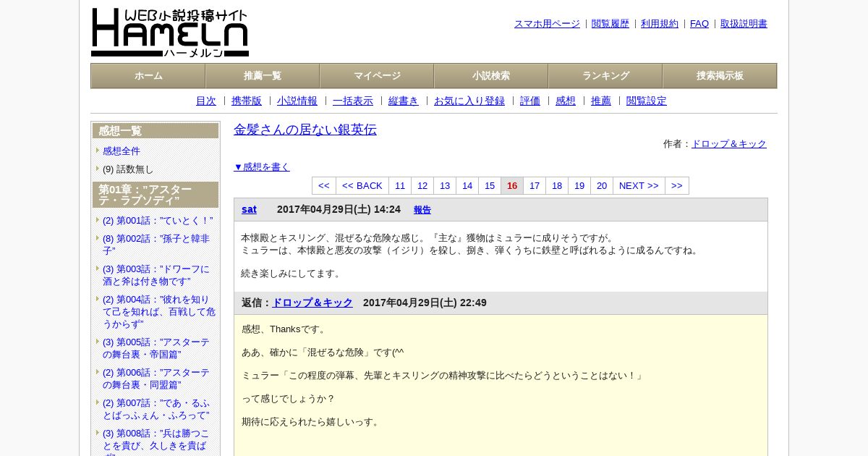Select 一括表示 show all
The image size is (868, 456).
pyautogui.click(x=353, y=101)
